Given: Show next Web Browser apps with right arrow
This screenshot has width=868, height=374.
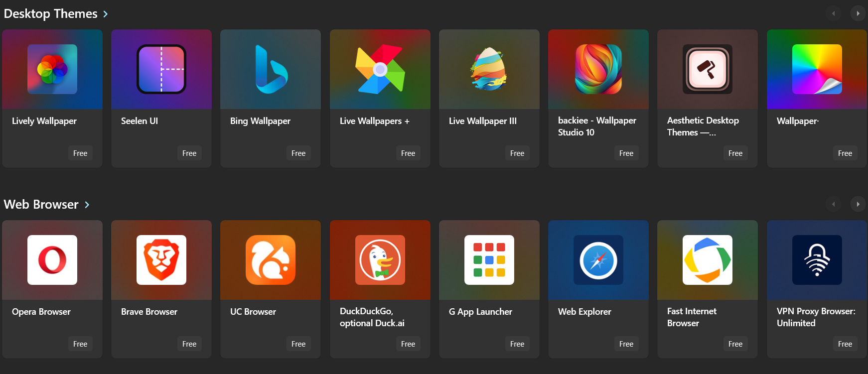Looking at the screenshot, I should click(858, 204).
